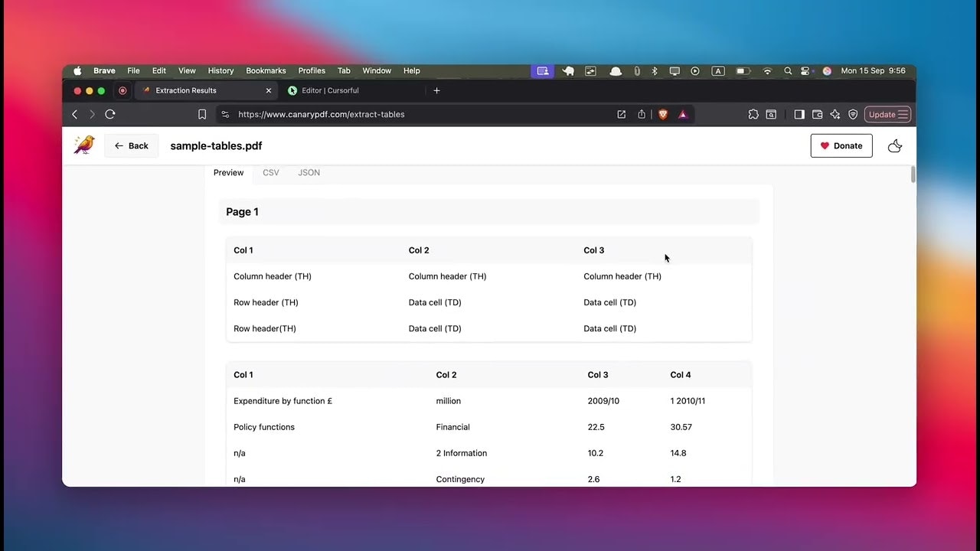
Task: Click the Donate button
Action: (x=841, y=145)
